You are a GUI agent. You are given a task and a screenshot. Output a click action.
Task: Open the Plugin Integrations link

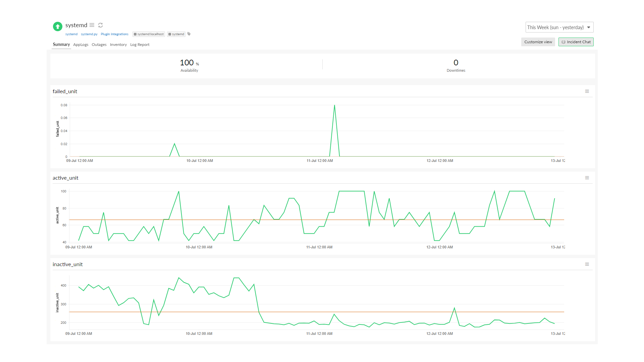[x=114, y=34]
